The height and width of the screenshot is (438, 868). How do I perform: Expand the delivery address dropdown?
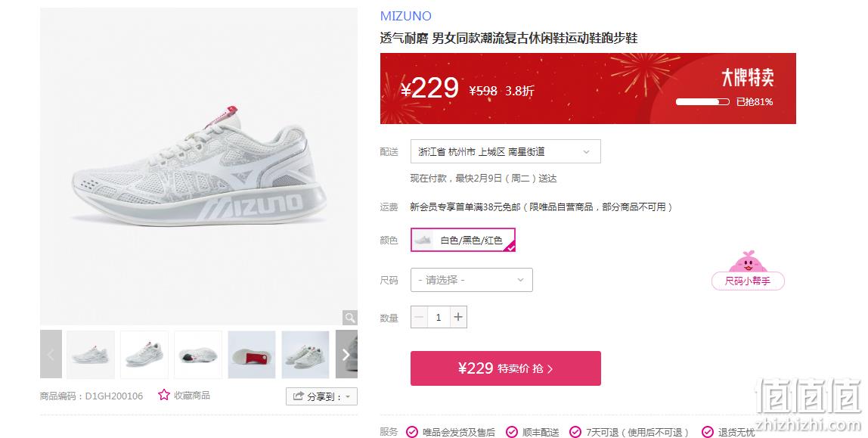coord(505,151)
